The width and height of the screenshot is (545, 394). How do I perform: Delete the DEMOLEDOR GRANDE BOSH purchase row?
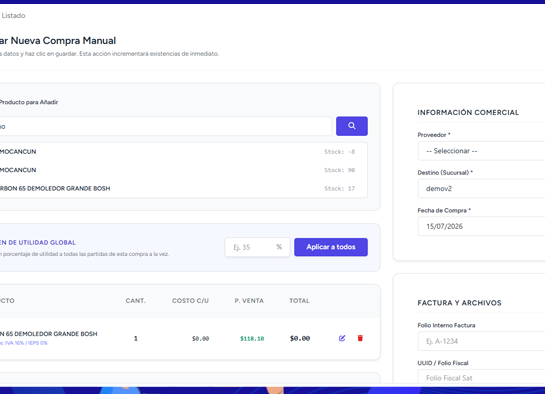[360, 338]
